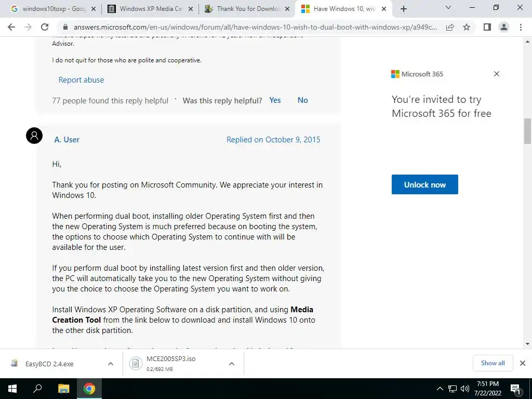Click the page vertical scrollbar thumb
This screenshot has width=532, height=399.
coord(527,131)
